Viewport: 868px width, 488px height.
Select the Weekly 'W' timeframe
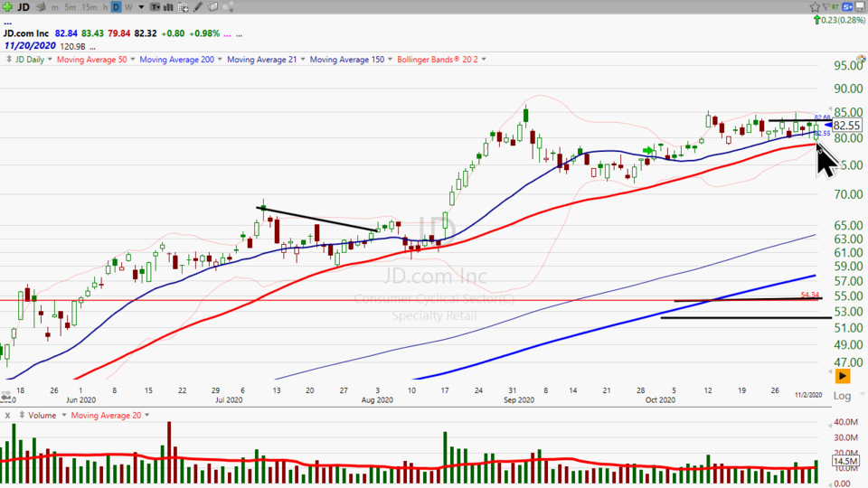[128, 8]
